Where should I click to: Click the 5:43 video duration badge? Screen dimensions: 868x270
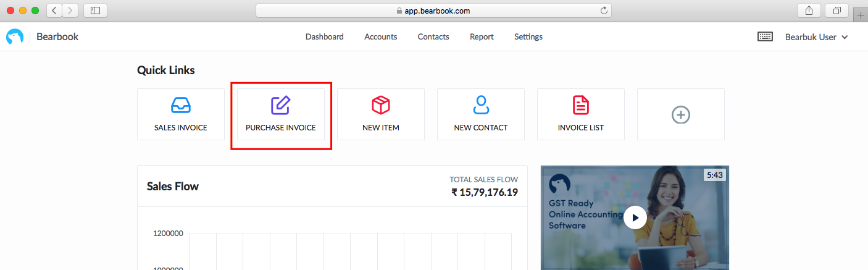coord(715,175)
